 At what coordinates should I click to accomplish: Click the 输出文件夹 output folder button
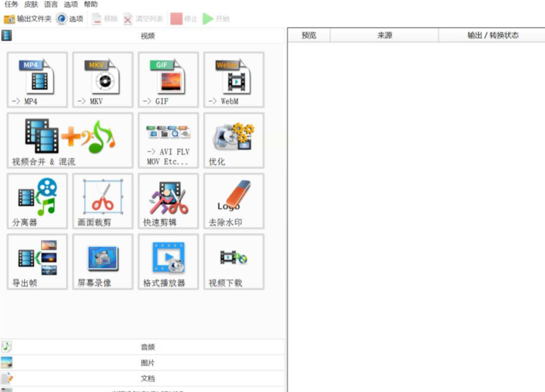tap(27, 19)
